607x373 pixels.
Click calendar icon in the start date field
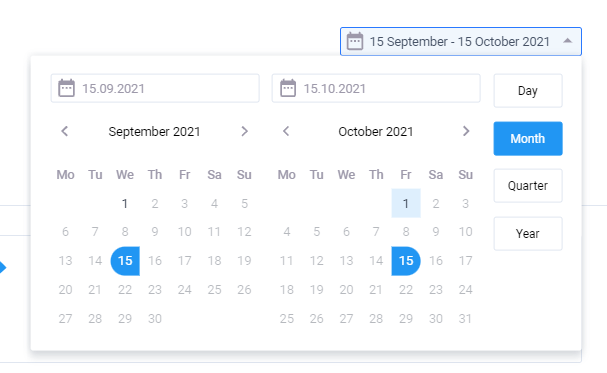(x=66, y=88)
